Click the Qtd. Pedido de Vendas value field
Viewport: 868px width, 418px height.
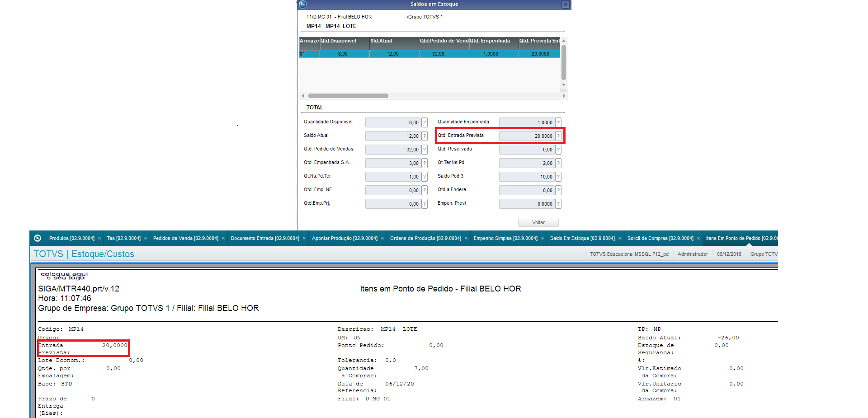pyautogui.click(x=393, y=150)
